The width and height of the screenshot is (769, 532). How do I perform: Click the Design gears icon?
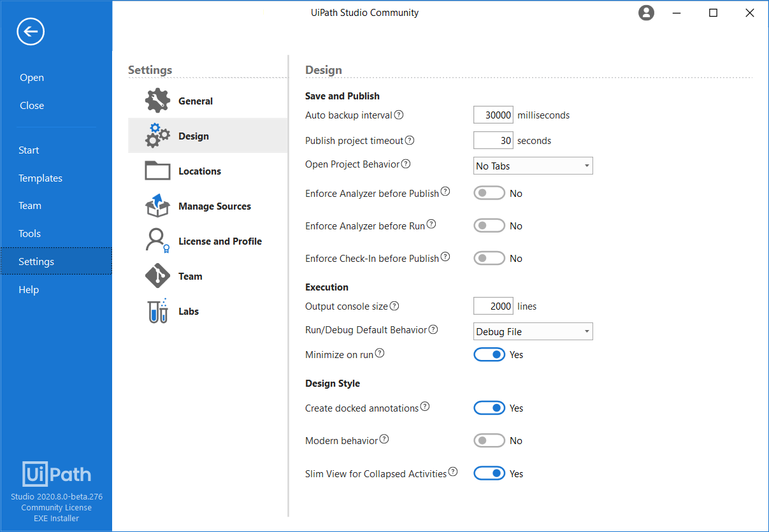coord(157,135)
